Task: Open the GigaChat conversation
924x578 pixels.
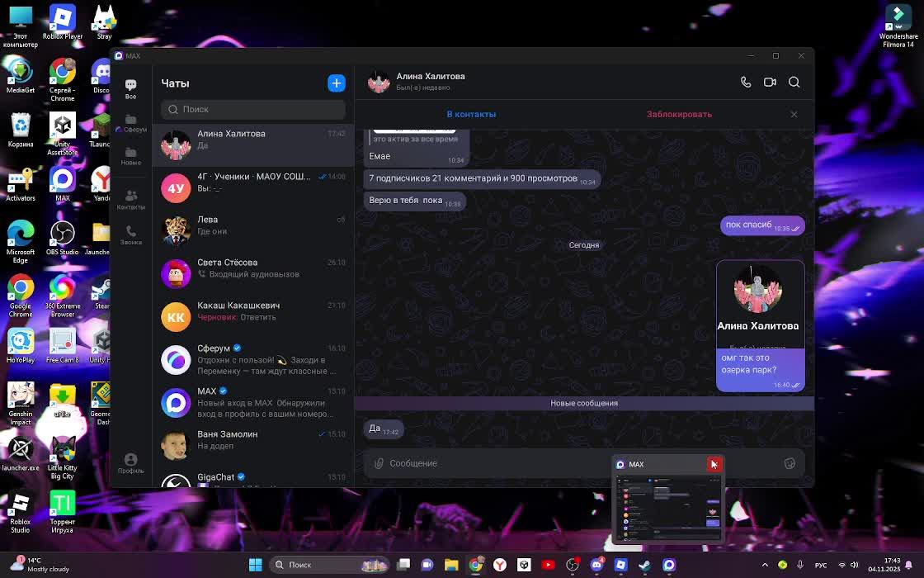Action: [253, 478]
